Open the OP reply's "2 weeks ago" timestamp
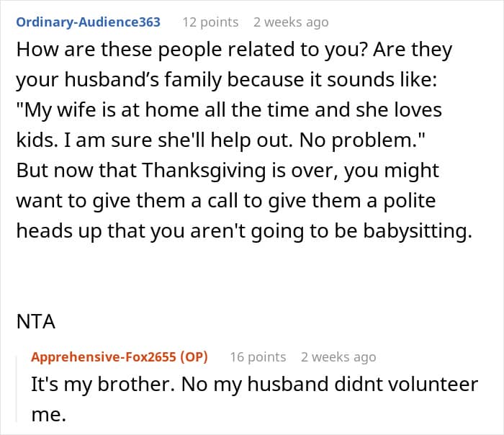 tap(338, 356)
